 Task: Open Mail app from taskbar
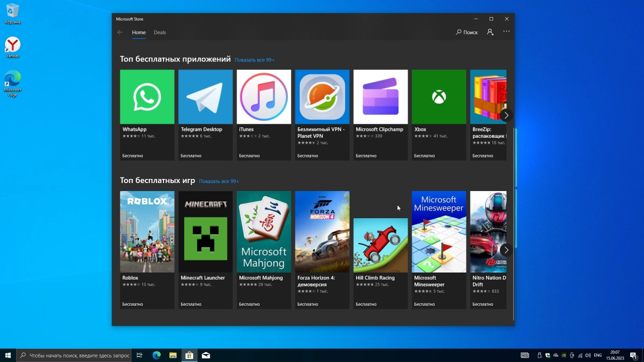206,355
